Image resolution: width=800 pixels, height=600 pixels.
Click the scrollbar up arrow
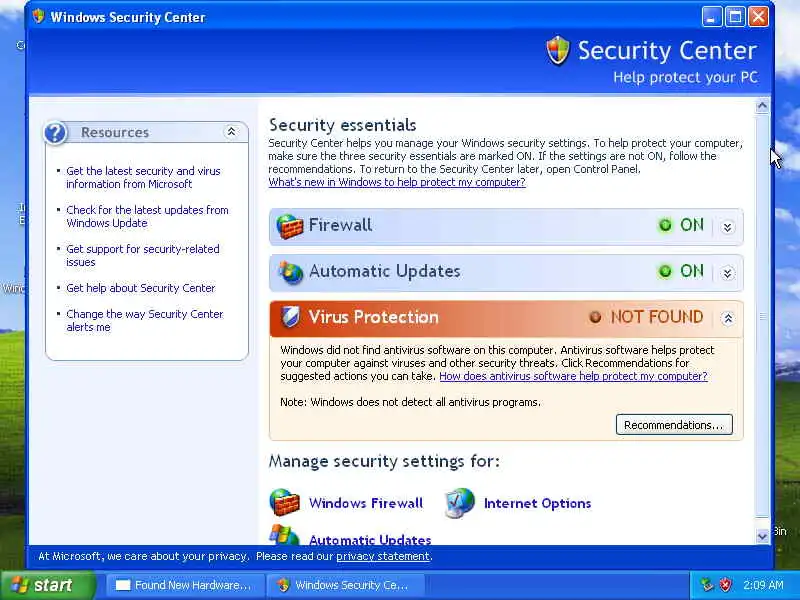(762, 106)
